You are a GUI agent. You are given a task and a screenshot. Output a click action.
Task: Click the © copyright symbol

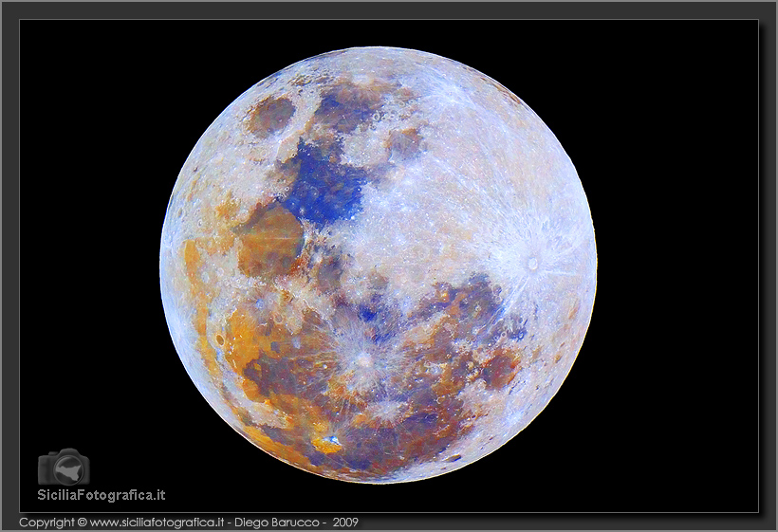[x=82, y=523]
